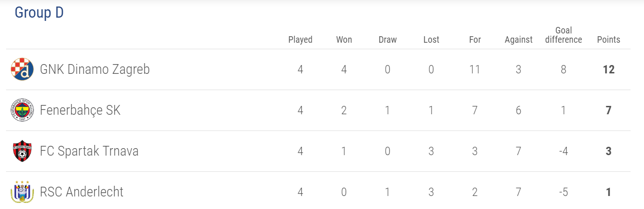Click the Draw column header
The width and height of the screenshot is (644, 209).
[x=388, y=39]
